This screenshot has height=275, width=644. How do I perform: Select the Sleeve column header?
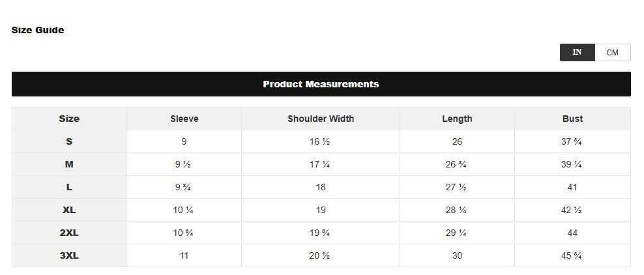[184, 119]
